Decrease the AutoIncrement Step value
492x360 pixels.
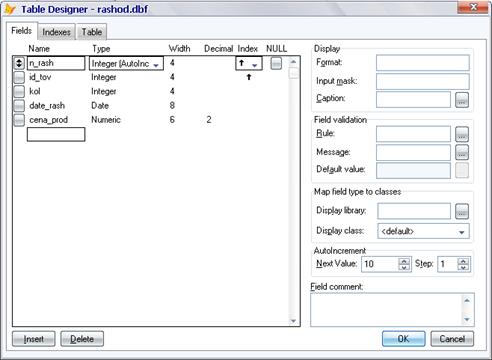[x=463, y=267]
